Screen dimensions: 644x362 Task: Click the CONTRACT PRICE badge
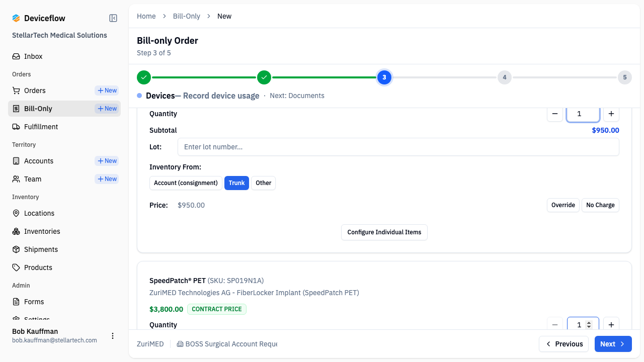[x=217, y=309]
